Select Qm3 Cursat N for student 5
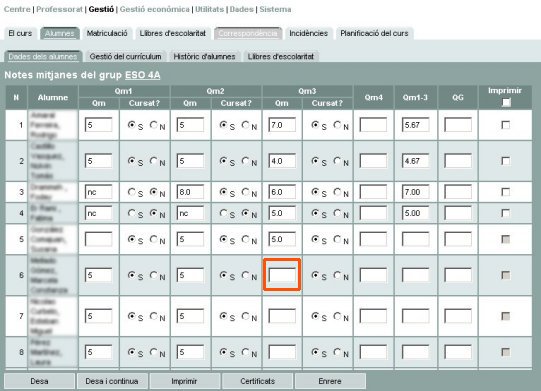Screen dimensions: 541x391 click(x=337, y=239)
